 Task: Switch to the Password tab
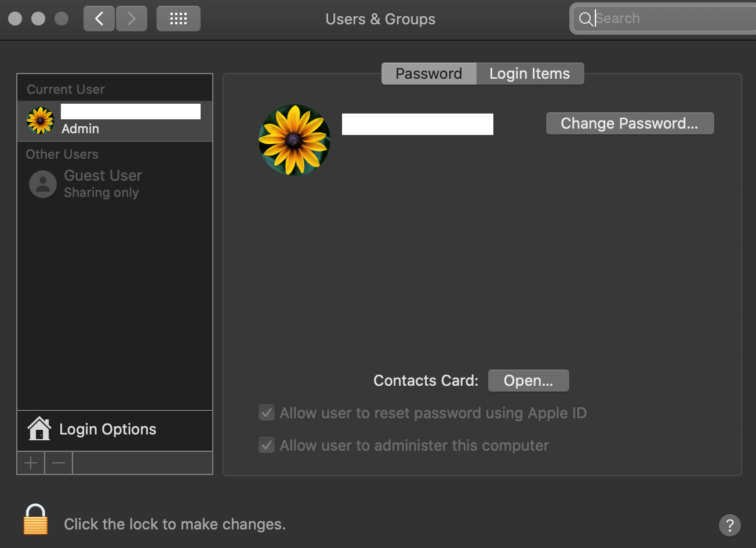(429, 74)
